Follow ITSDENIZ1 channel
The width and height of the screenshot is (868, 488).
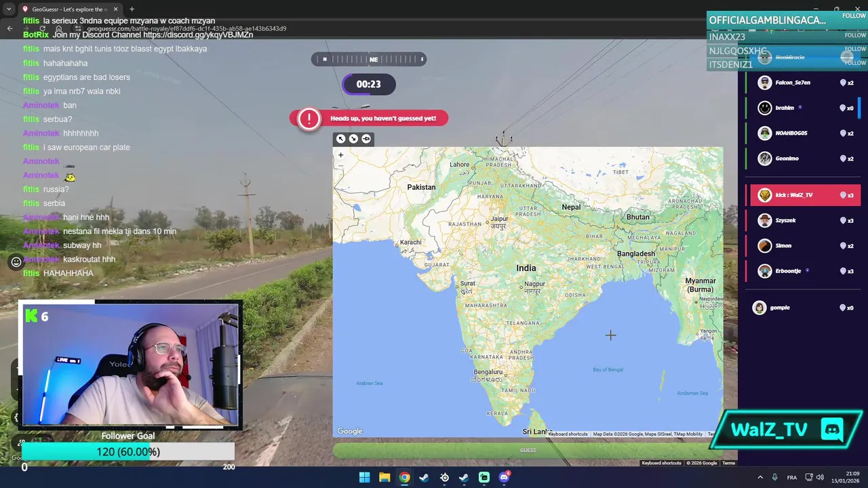pyautogui.click(x=855, y=63)
